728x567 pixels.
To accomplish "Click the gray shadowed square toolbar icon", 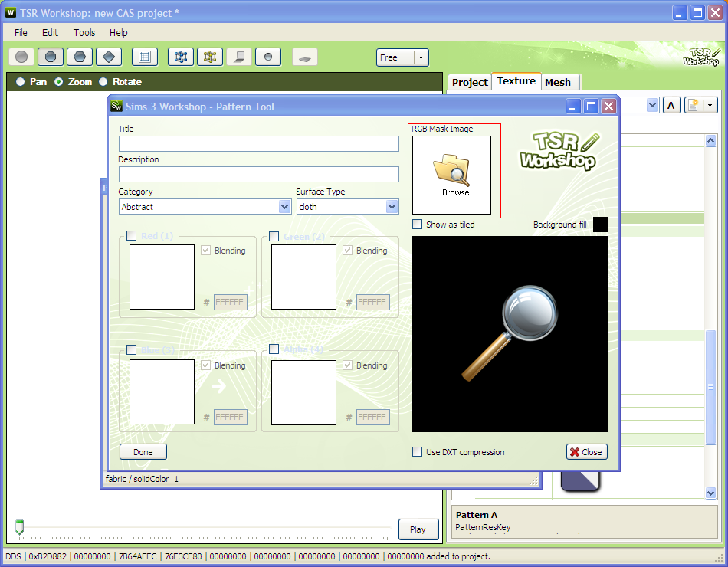I will coord(239,57).
